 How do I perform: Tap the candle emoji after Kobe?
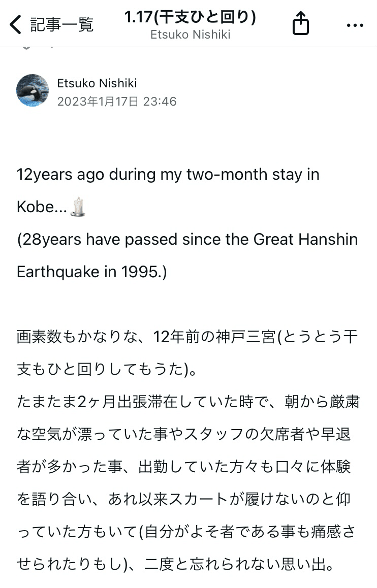(78, 207)
